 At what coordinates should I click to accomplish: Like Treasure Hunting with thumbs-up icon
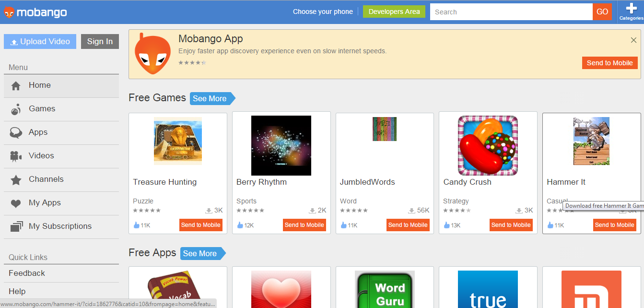tap(136, 225)
